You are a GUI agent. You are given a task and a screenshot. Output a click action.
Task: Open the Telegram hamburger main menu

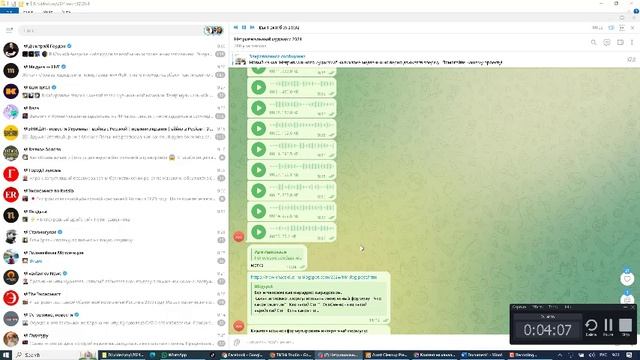(9, 30)
